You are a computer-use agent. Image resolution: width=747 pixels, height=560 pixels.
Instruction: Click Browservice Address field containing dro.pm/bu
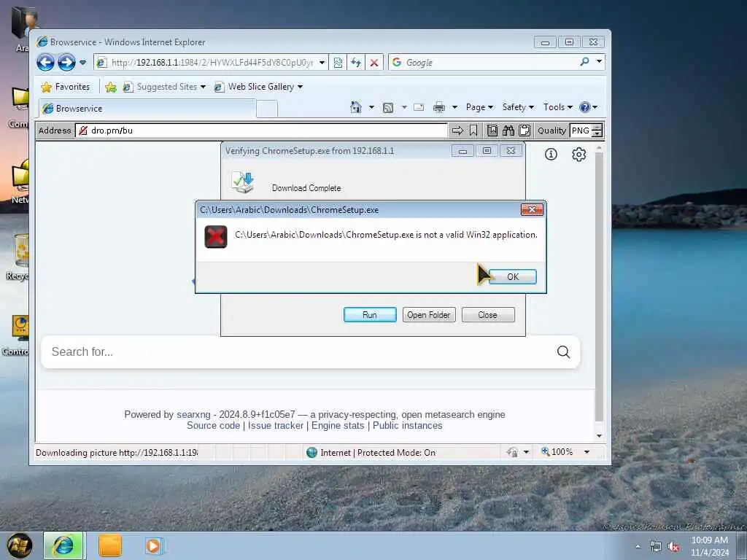coord(262,131)
